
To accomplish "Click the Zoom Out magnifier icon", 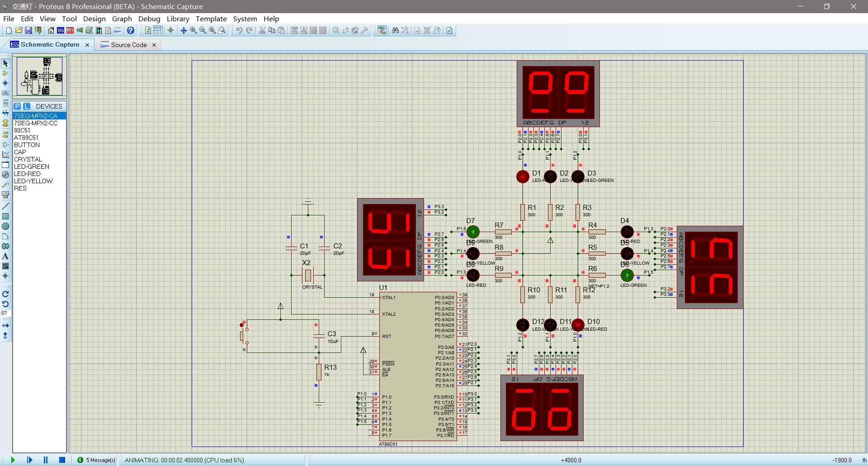I will 203,30.
